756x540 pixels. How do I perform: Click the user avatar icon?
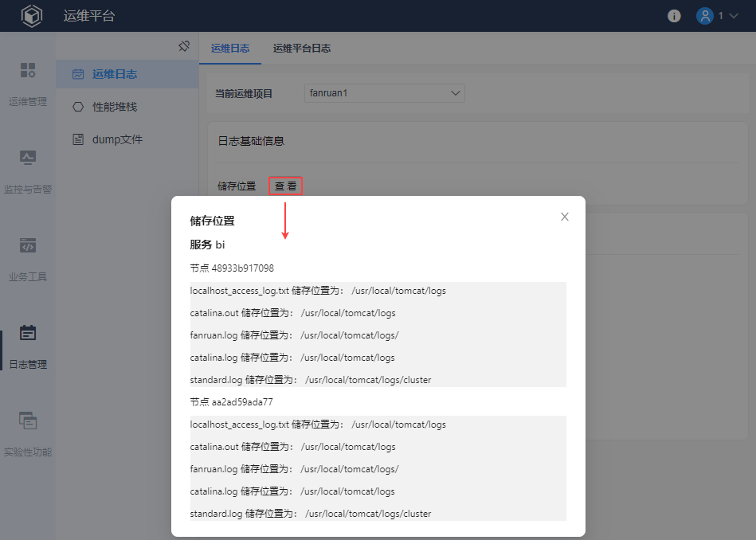click(704, 16)
